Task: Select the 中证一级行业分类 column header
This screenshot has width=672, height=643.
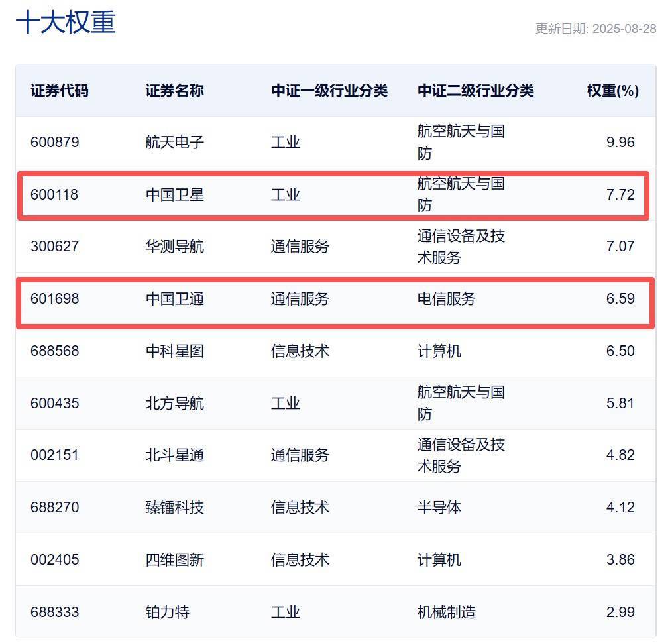Action: pyautogui.click(x=329, y=91)
